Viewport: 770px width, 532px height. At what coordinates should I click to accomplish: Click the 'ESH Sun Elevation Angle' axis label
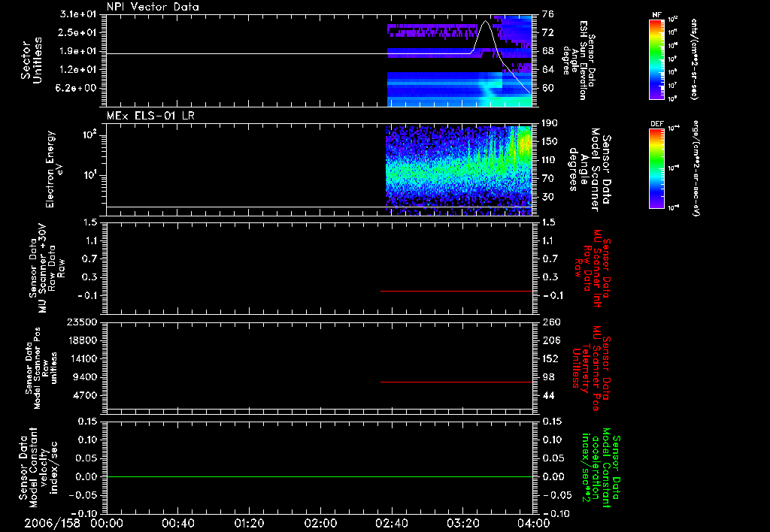coord(578,60)
